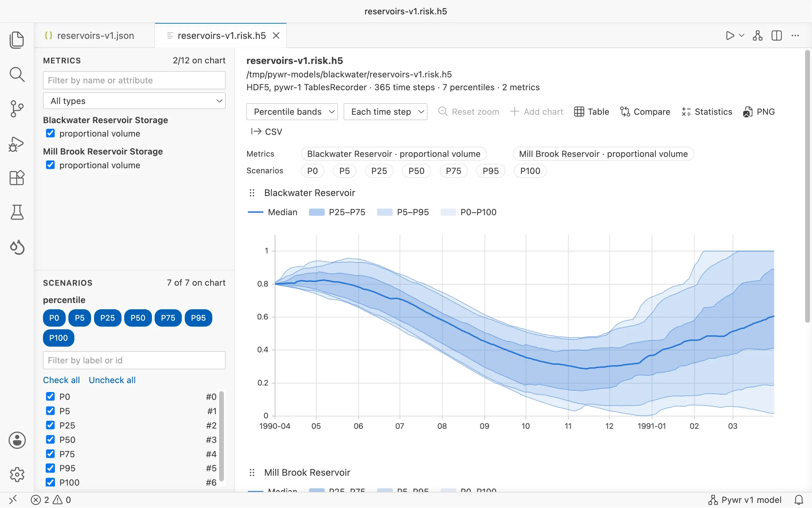Open the model network diagram icon
This screenshot has height=508, width=812.
click(x=758, y=35)
